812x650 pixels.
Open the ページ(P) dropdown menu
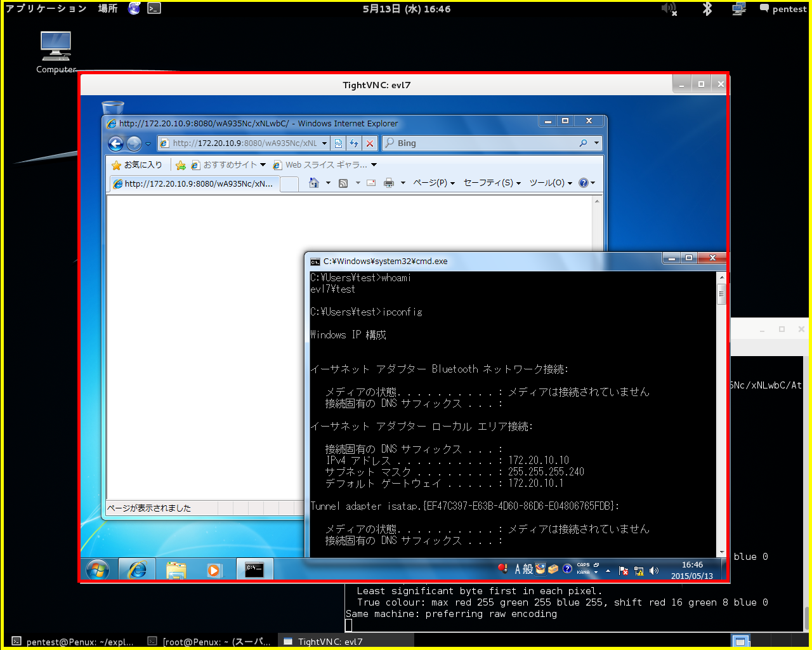434,183
